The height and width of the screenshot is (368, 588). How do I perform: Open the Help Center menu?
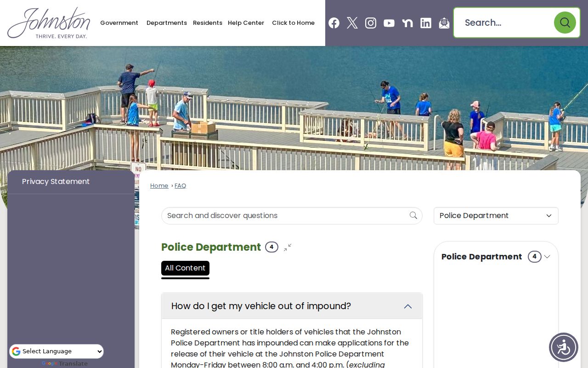[x=246, y=23]
